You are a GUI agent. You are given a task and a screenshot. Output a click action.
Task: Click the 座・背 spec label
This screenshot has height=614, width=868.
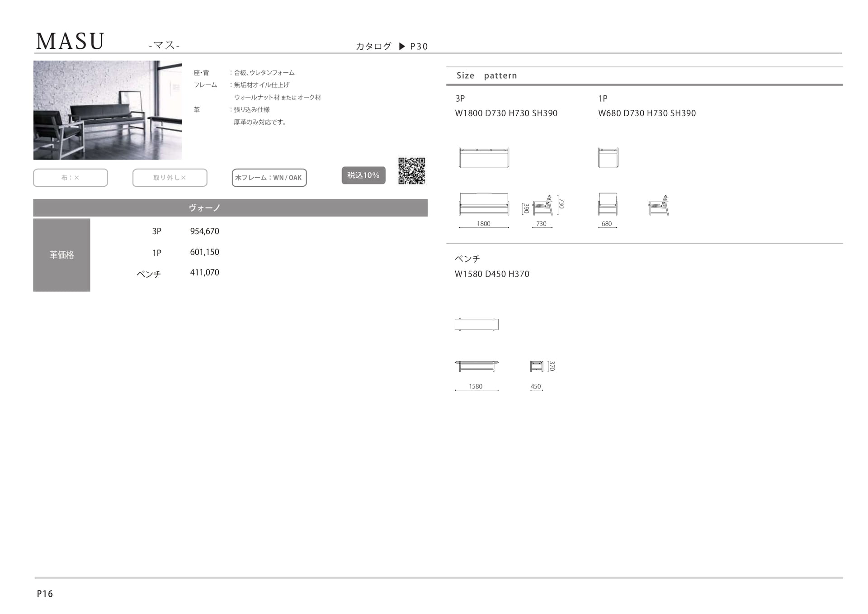[x=202, y=73]
